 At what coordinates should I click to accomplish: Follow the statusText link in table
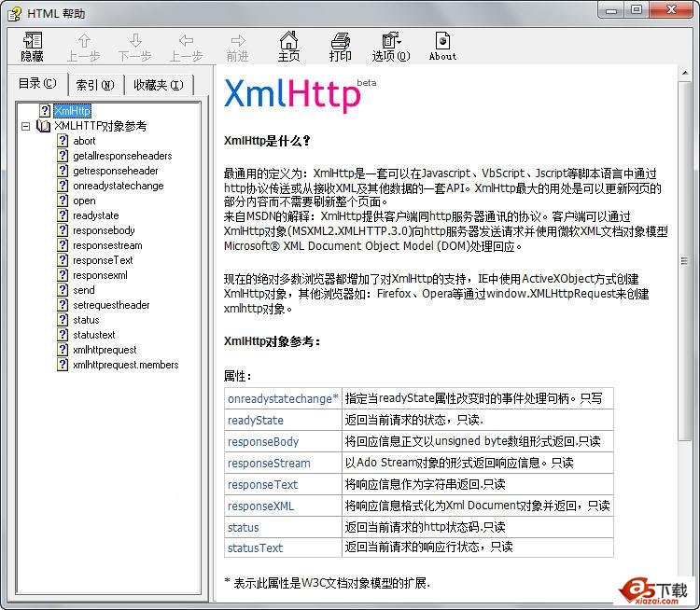coord(255,548)
